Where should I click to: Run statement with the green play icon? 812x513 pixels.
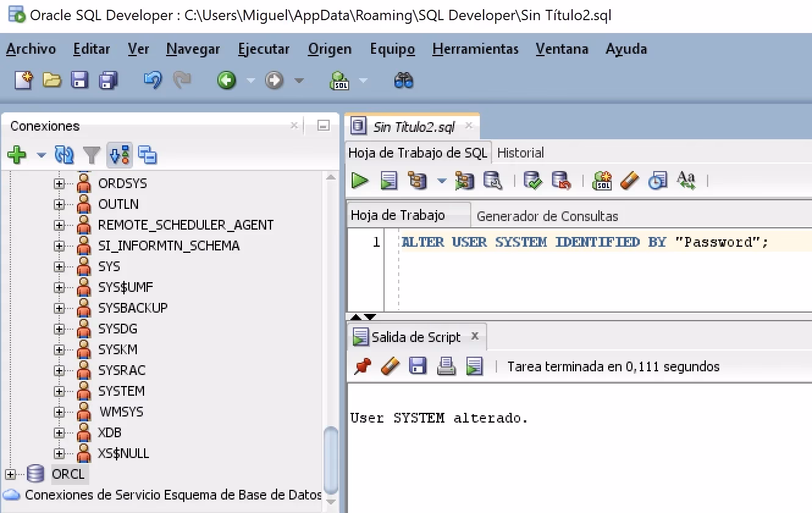pos(360,180)
